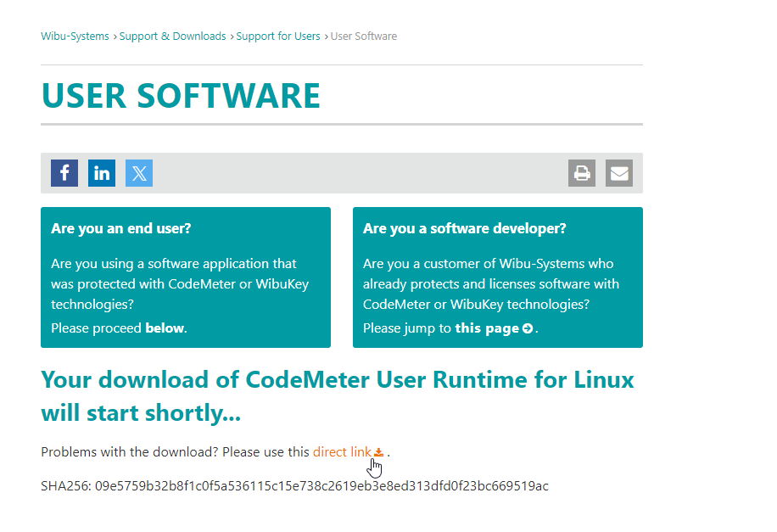This screenshot has width=777, height=532.
Task: Click the download icon beside direct link
Action: tap(378, 453)
